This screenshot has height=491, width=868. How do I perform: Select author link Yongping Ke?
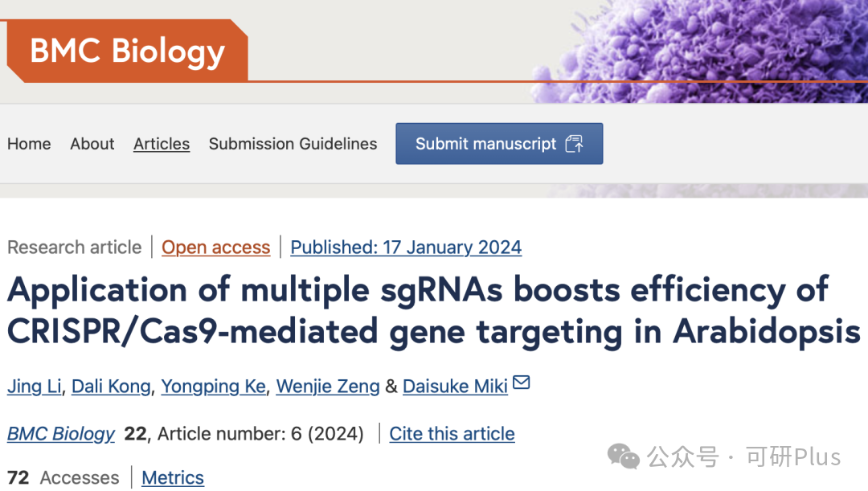(213, 387)
